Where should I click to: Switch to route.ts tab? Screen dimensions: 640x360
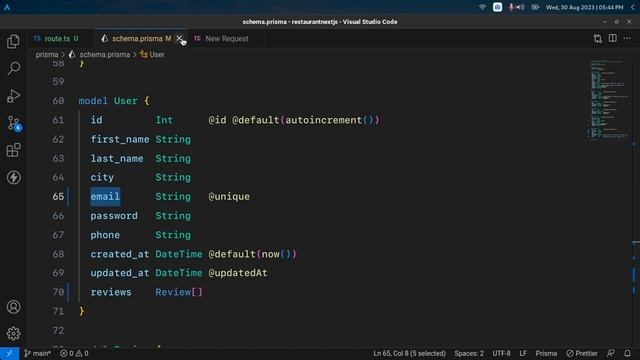pyautogui.click(x=56, y=38)
